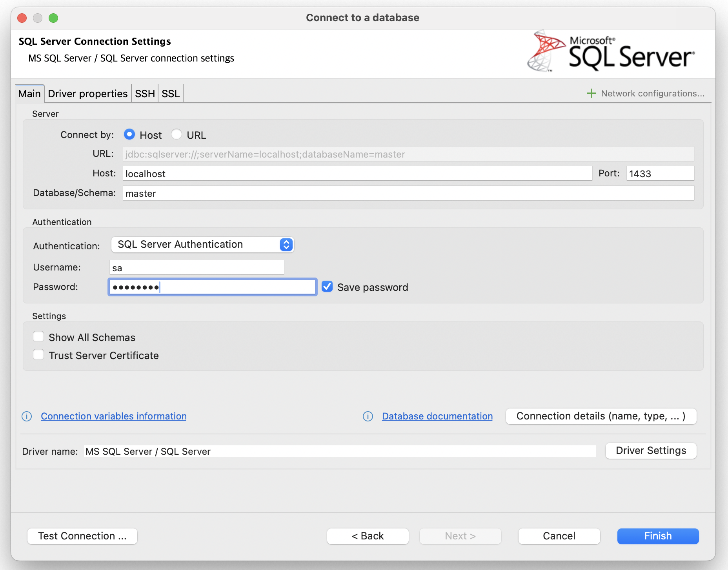728x570 pixels.
Task: Open Driver Settings
Action: [x=651, y=450]
